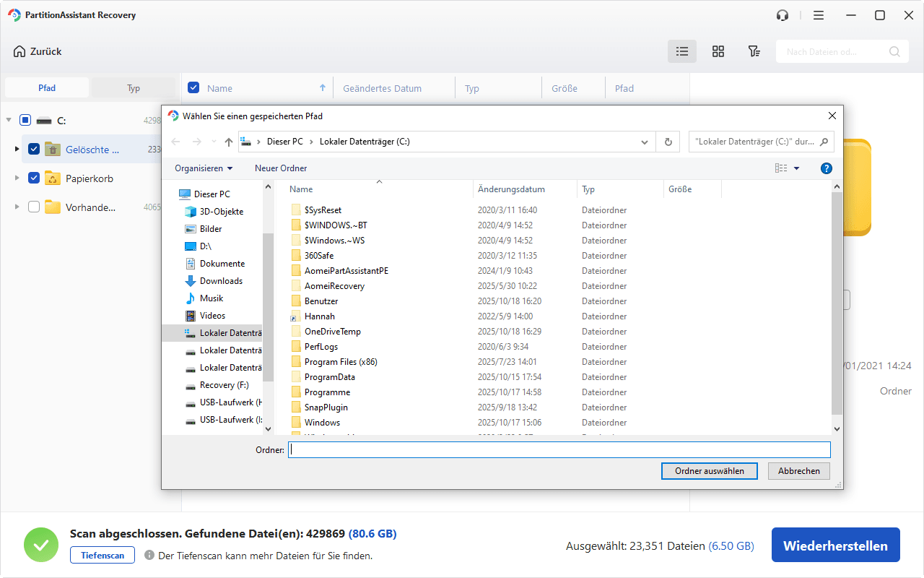
Task: Click the info icon beside Tiefenscan hint
Action: [x=149, y=556]
